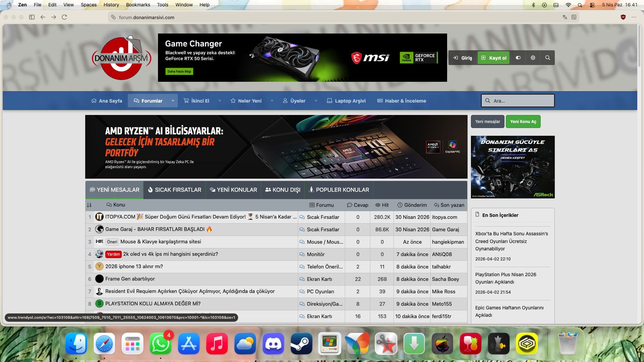Open the History menu in the menu bar

[x=111, y=5]
